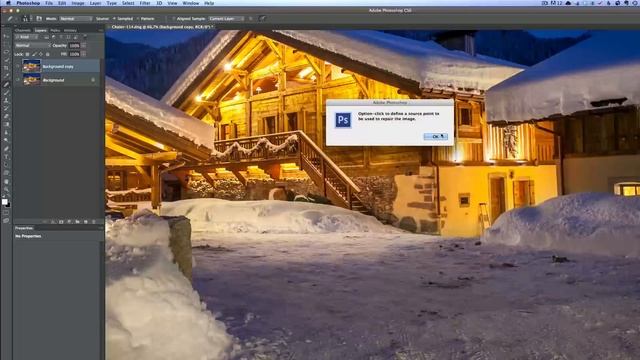Toggle lock transparent pixels
The image size is (640, 360).
click(27, 54)
